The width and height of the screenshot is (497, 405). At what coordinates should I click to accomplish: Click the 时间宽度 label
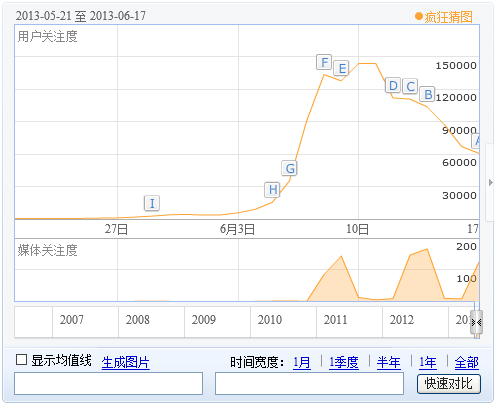point(257,362)
